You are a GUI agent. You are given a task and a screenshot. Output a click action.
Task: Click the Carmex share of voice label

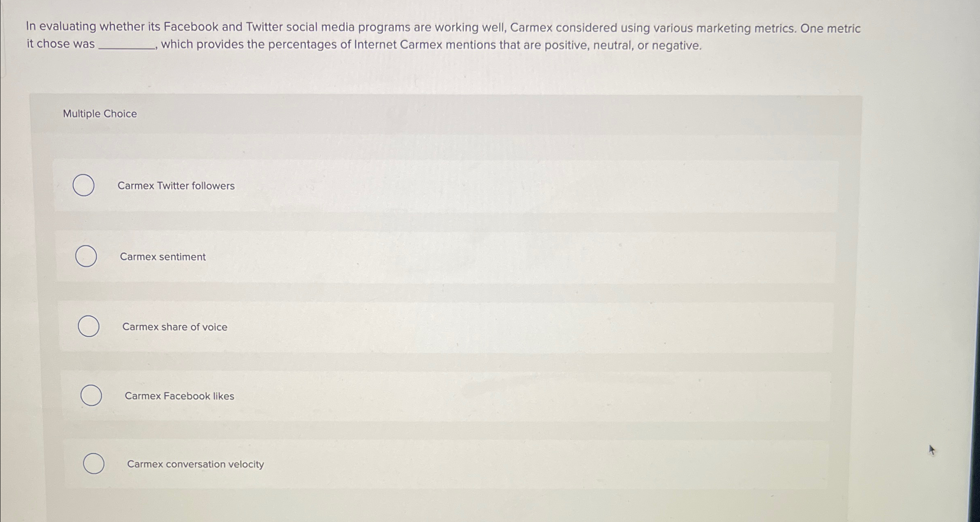point(175,327)
